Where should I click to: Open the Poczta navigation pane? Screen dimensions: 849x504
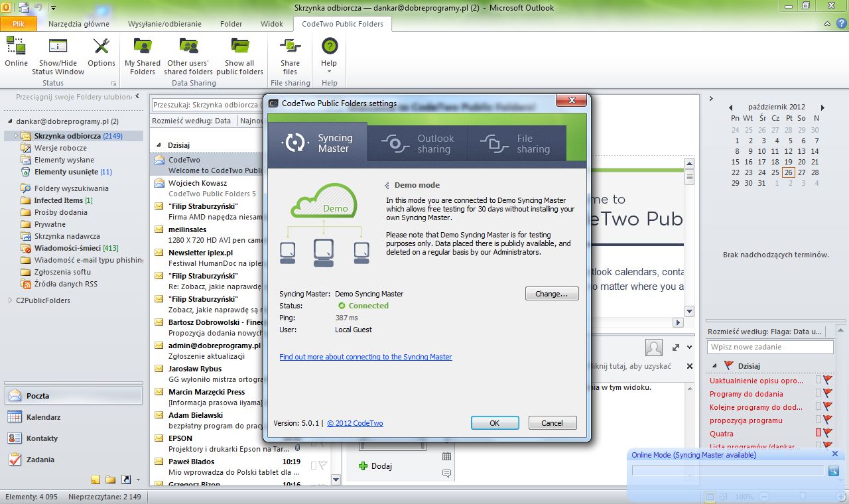74,395
